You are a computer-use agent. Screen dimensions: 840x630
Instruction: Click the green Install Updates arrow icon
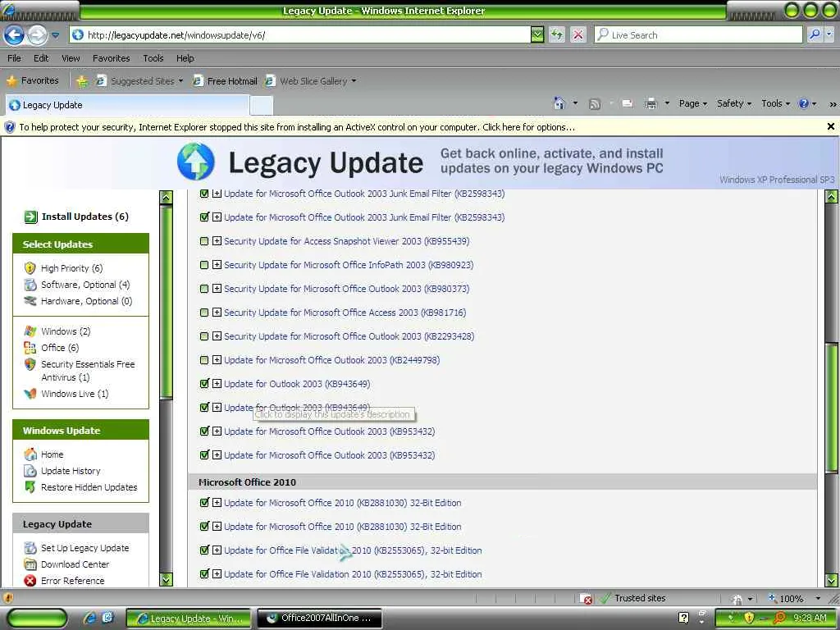[30, 217]
